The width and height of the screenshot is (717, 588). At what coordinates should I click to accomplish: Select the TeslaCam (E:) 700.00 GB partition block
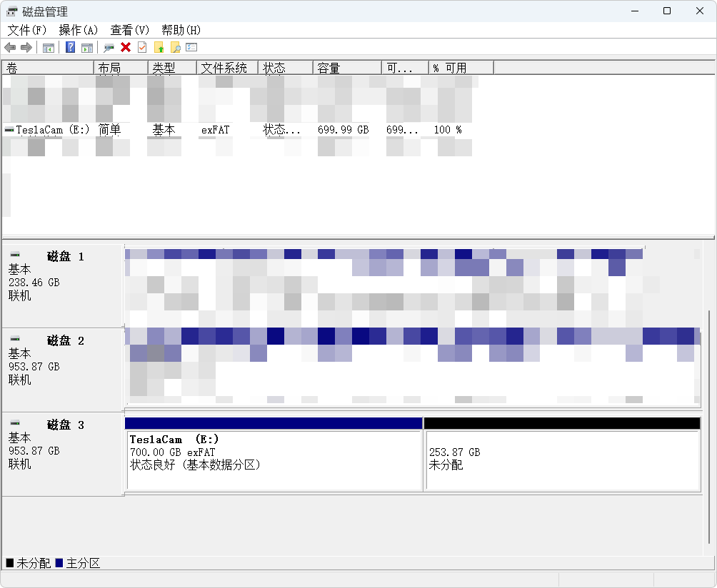[x=274, y=454]
